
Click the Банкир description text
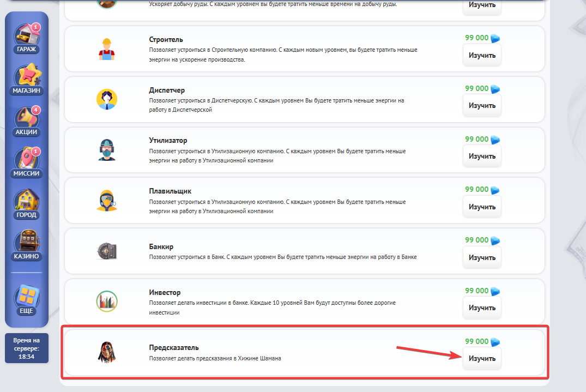click(283, 257)
